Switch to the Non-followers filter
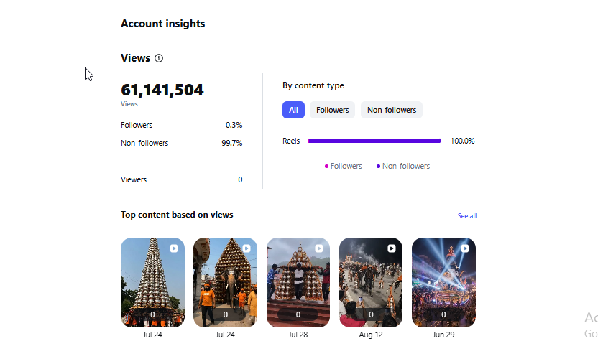 pos(392,110)
